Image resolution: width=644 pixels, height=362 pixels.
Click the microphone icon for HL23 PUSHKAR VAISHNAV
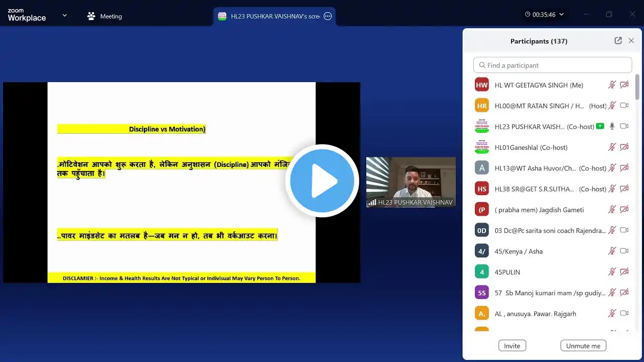pyautogui.click(x=612, y=126)
